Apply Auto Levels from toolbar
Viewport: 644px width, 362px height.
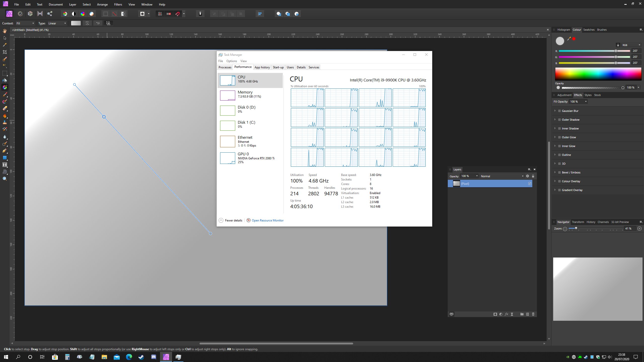coord(65,14)
